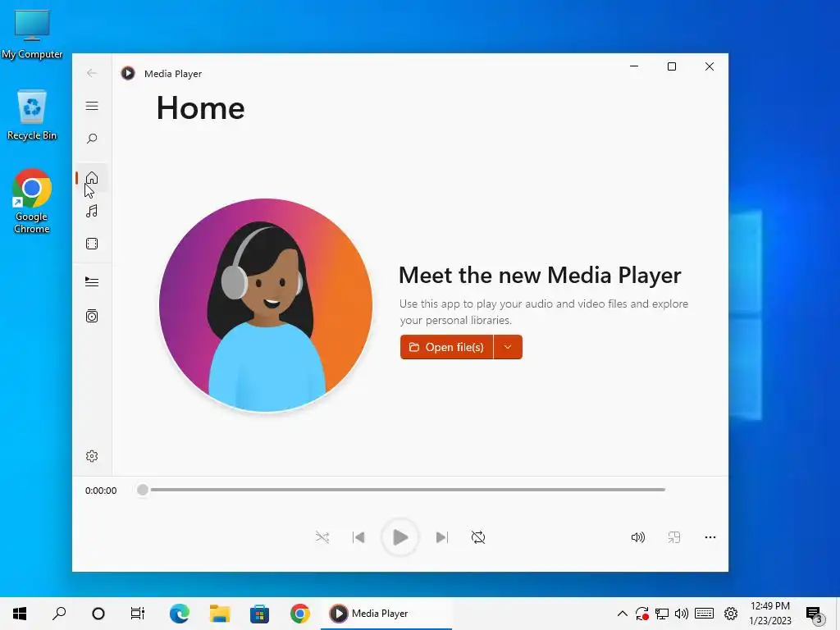This screenshot has height=630, width=840.
Task: Open the Music library icon
Action: point(92,211)
